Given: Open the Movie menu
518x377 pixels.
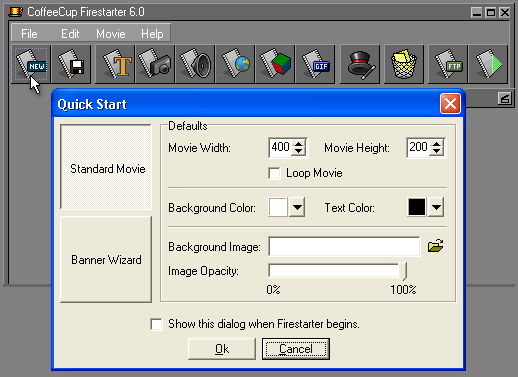Looking at the screenshot, I should point(111,34).
